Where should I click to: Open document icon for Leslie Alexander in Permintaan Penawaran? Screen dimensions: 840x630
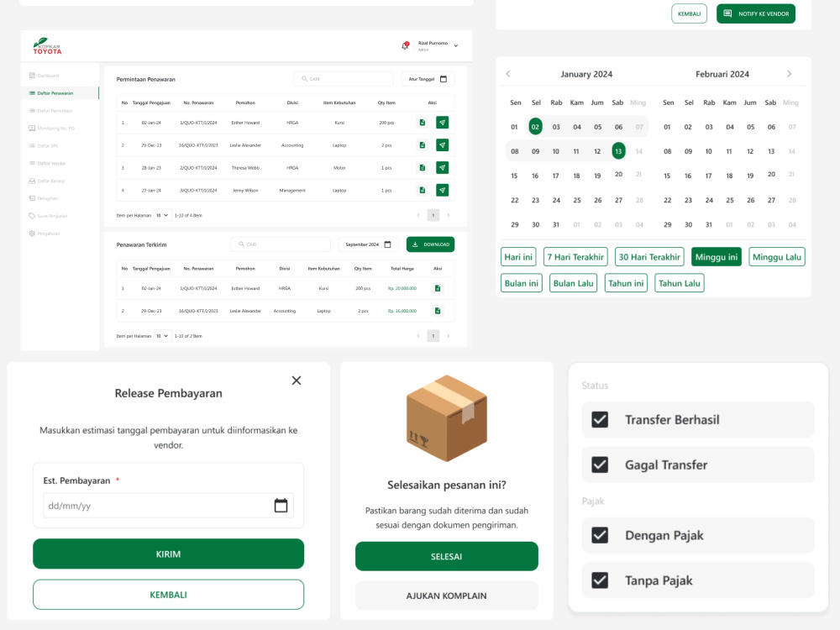click(423, 145)
